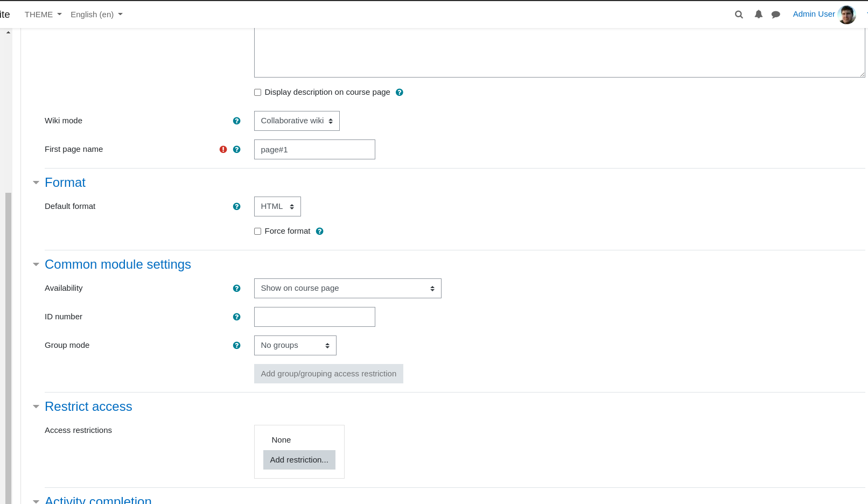Open help icon for Default format
This screenshot has width=868, height=504.
coord(236,206)
